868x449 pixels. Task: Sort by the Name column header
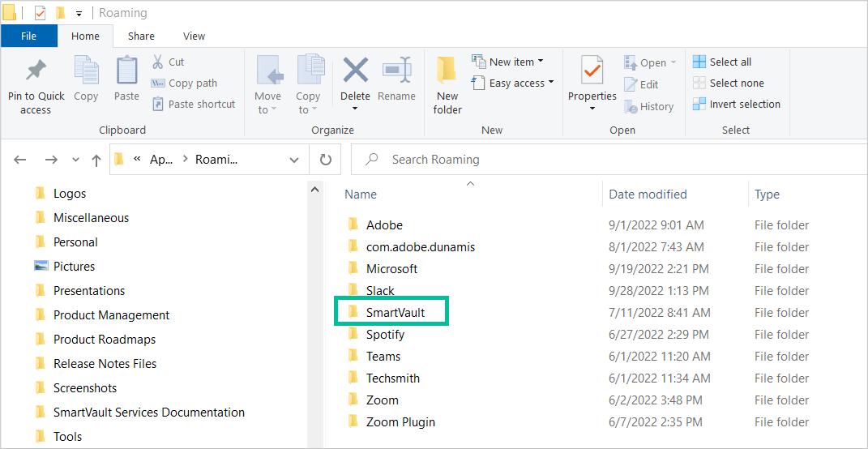pyautogui.click(x=361, y=195)
